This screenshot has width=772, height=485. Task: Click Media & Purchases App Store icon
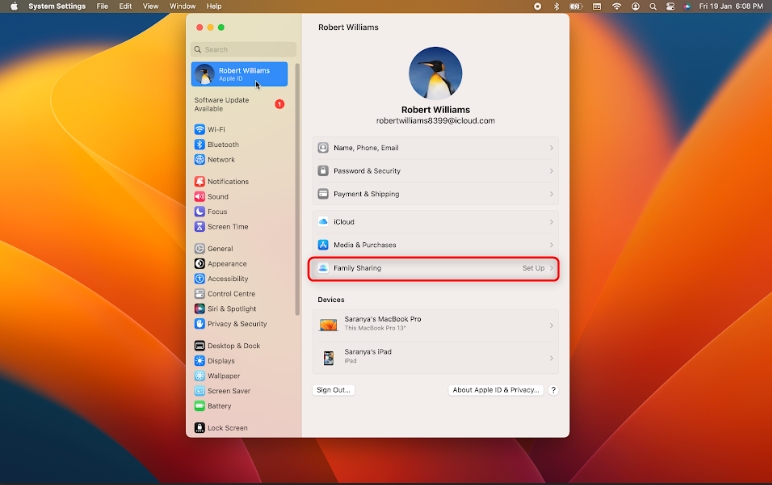pyautogui.click(x=323, y=245)
